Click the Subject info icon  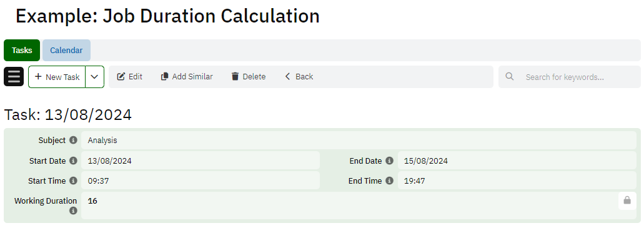pos(73,141)
